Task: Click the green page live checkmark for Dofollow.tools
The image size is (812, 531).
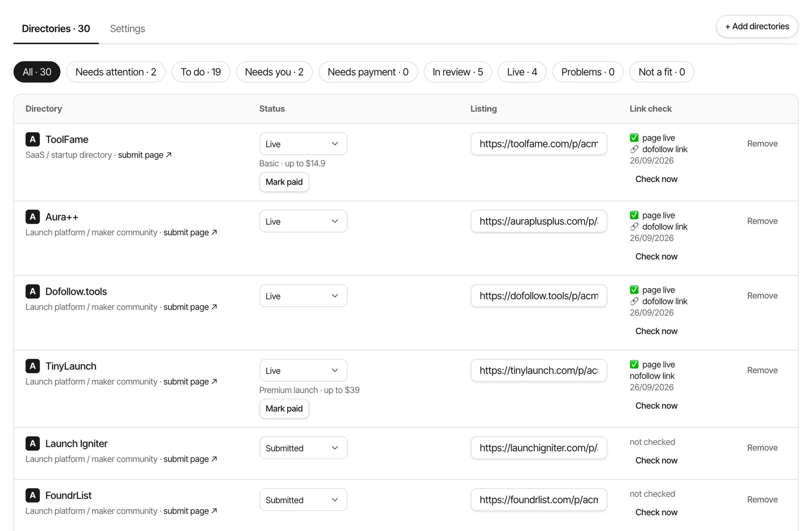Action: click(x=634, y=290)
